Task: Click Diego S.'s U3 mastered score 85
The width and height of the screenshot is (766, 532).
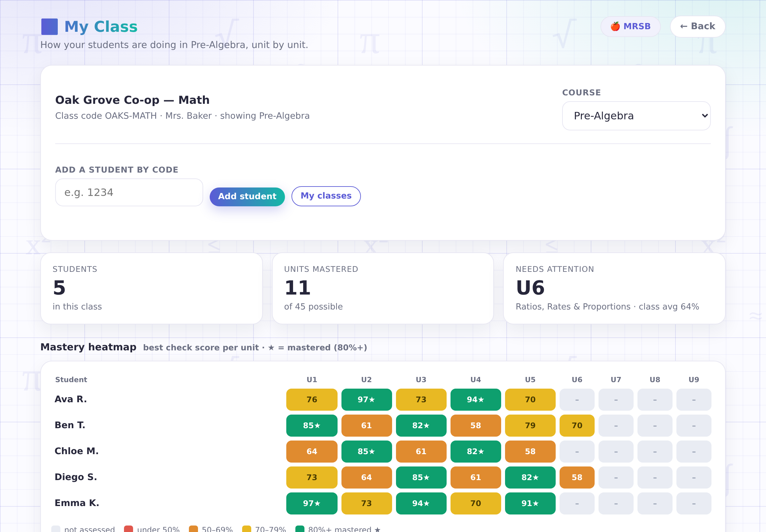Action: (x=421, y=478)
